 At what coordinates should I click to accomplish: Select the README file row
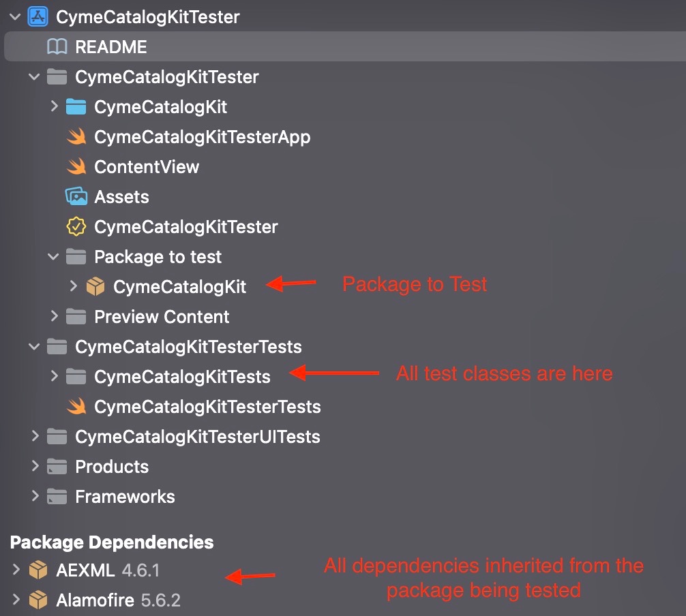point(110,47)
